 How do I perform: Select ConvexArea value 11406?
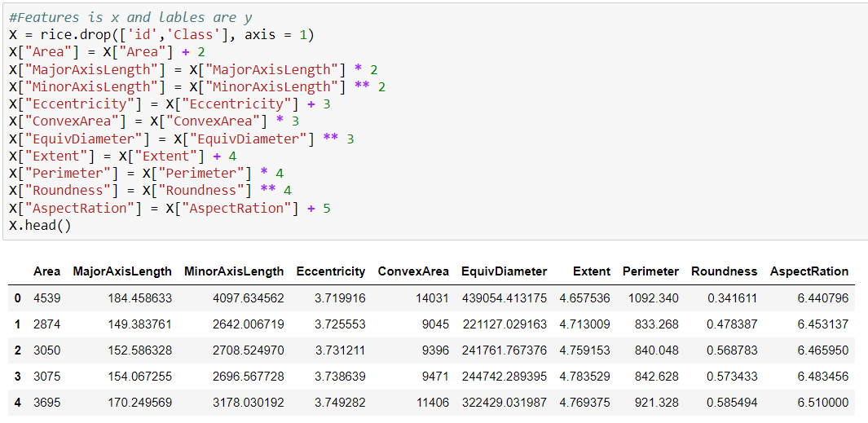pos(433,403)
